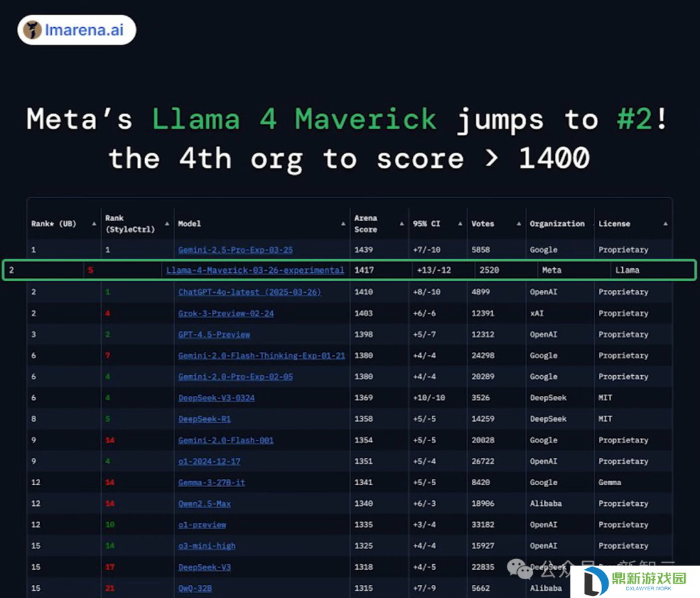Select +10/-10 confidence interval cell
The width and height of the screenshot is (700, 598).
pyautogui.click(x=428, y=398)
